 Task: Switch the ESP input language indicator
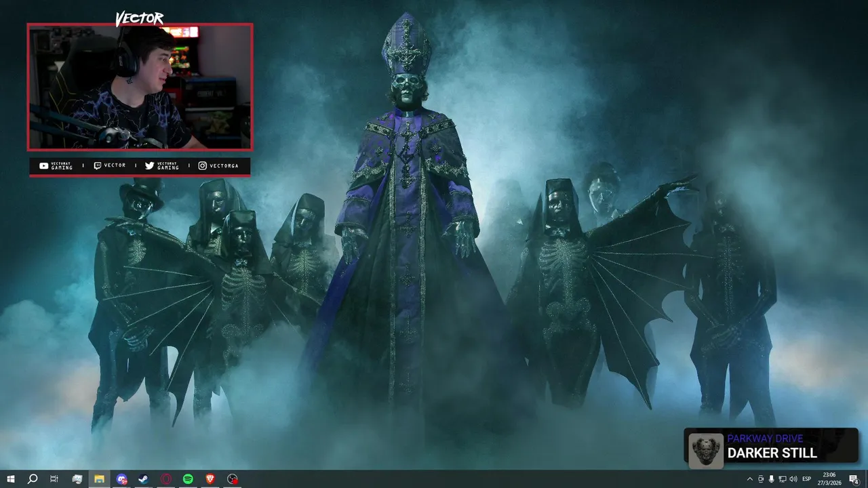(x=807, y=479)
